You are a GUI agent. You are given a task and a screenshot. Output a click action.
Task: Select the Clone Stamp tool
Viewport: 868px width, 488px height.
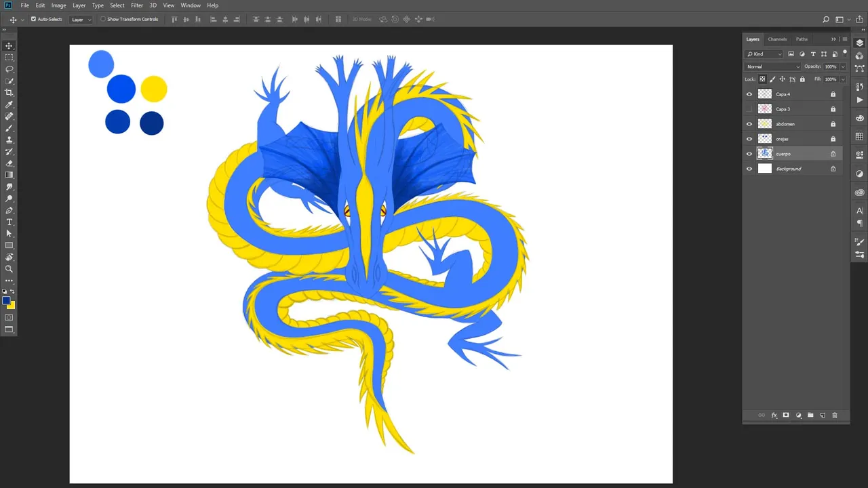pyautogui.click(x=9, y=140)
